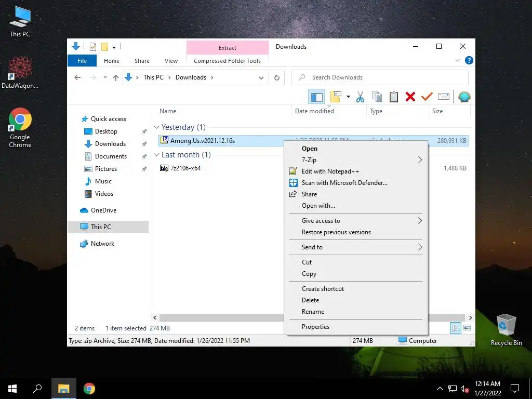Choose Delete in the context menu

(x=355, y=300)
